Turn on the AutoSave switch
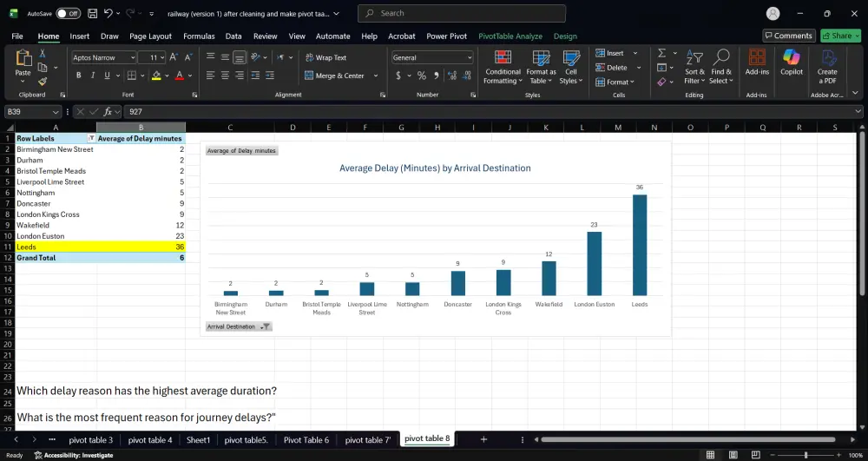The height and width of the screenshot is (461, 868). click(68, 13)
